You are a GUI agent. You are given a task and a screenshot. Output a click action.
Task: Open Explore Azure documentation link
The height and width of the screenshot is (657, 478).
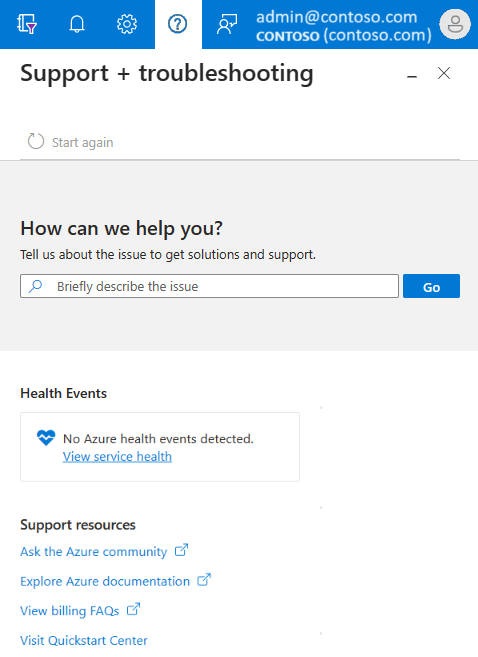click(x=105, y=581)
